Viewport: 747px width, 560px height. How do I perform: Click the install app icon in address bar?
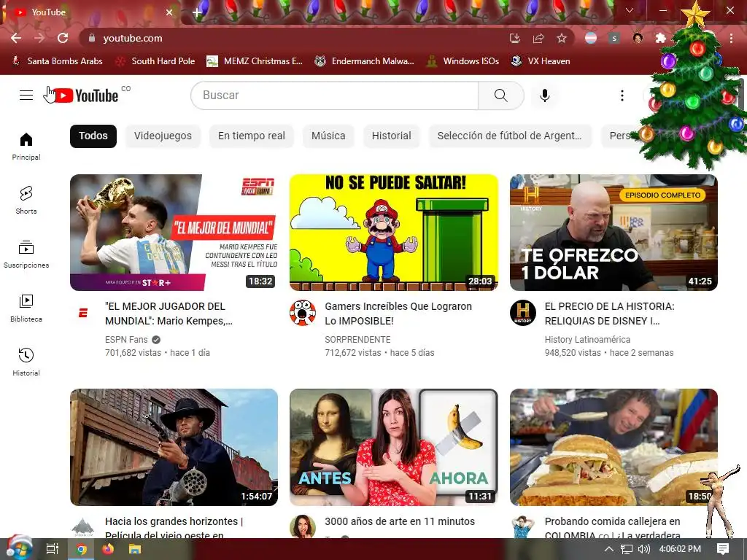pos(515,38)
